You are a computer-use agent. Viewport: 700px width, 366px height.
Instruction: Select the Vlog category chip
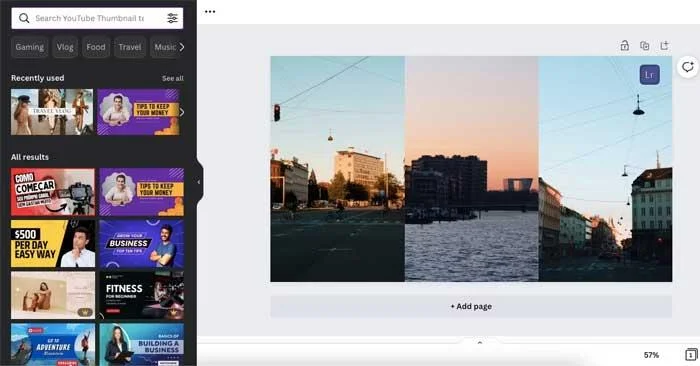click(65, 47)
